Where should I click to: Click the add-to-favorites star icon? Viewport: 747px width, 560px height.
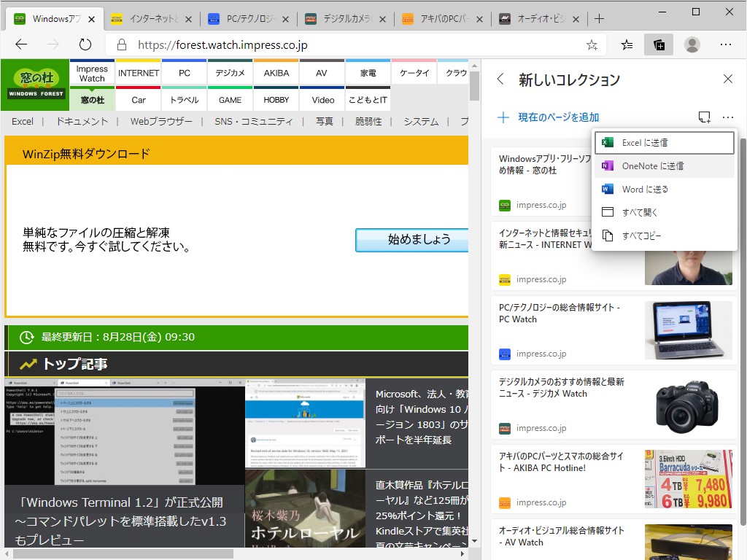(x=592, y=44)
